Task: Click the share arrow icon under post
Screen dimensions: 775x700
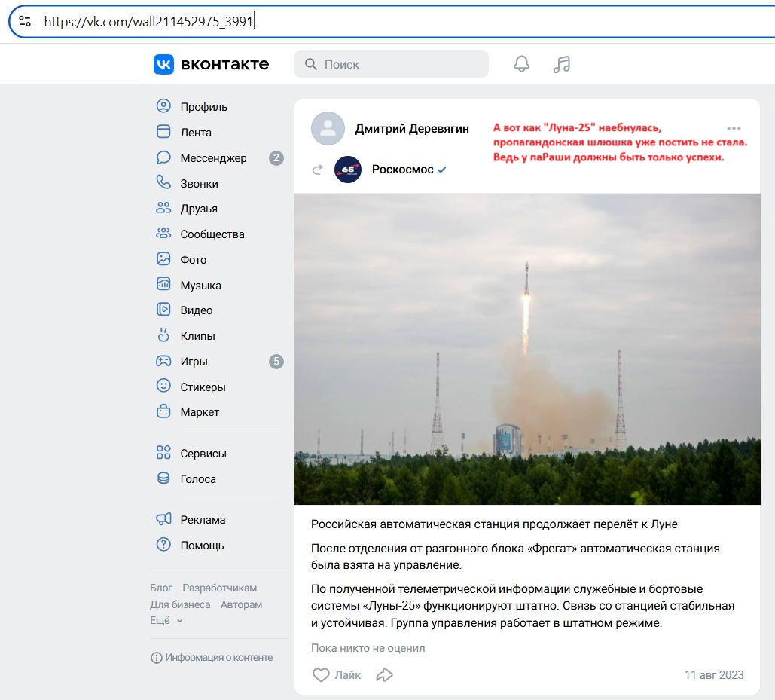Action: click(385, 675)
